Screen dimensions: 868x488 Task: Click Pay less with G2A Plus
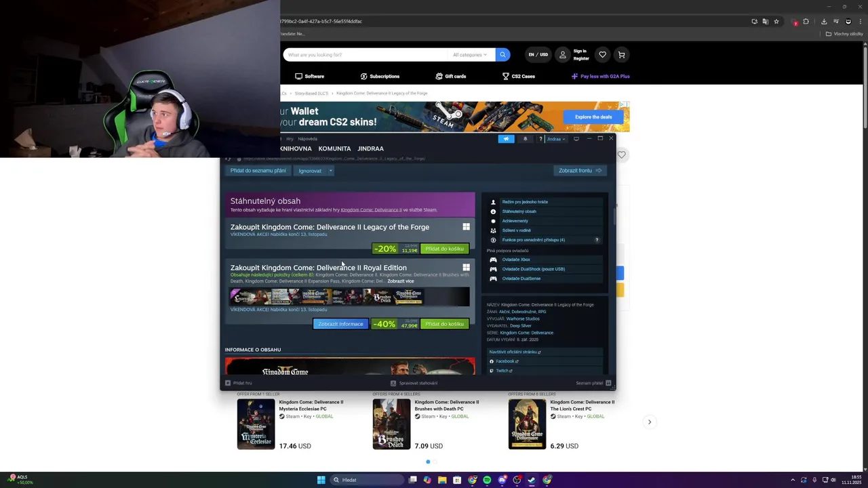coord(601,77)
